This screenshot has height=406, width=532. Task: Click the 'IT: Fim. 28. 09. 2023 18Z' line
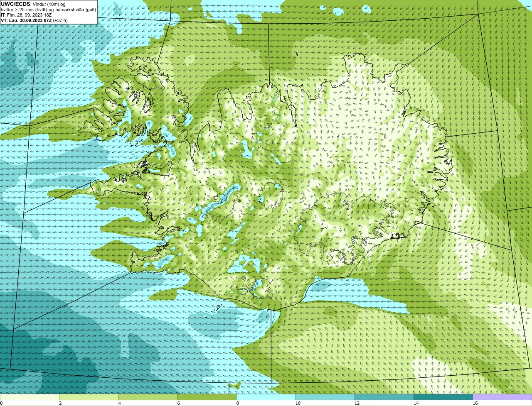coord(26,15)
